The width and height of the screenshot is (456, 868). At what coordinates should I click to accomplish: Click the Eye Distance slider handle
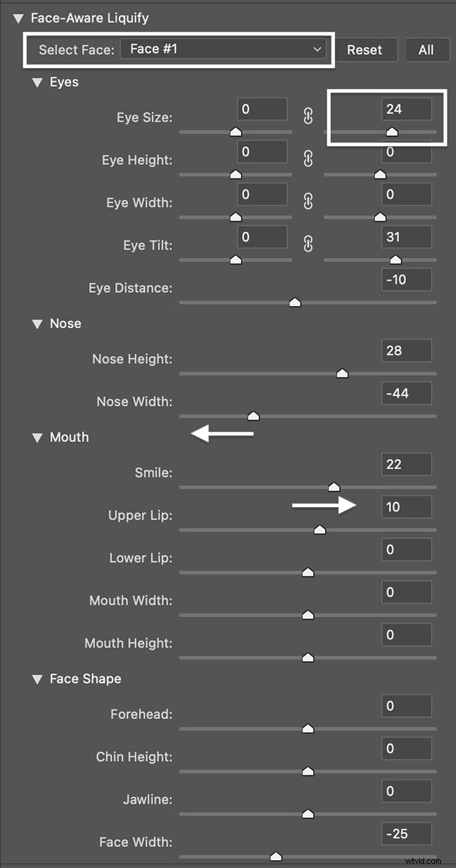295,302
